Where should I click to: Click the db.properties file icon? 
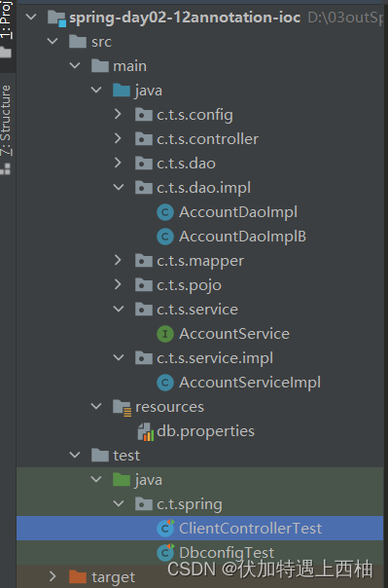click(x=145, y=431)
